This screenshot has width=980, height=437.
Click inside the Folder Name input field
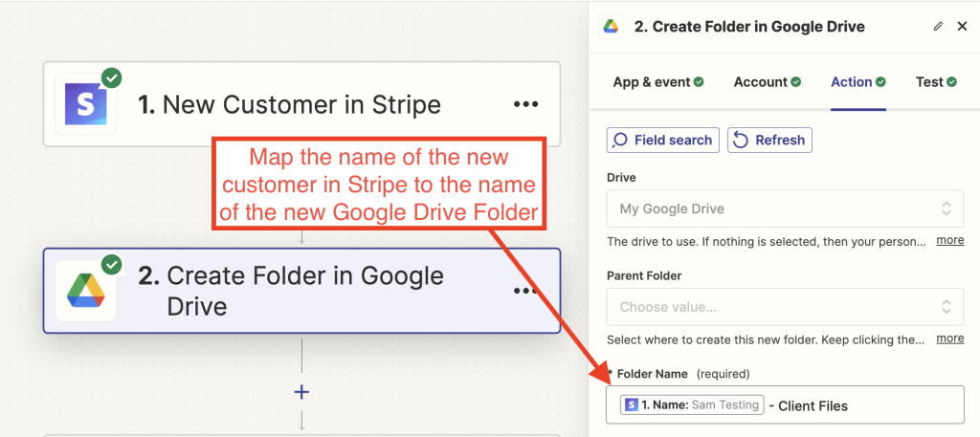(785, 405)
